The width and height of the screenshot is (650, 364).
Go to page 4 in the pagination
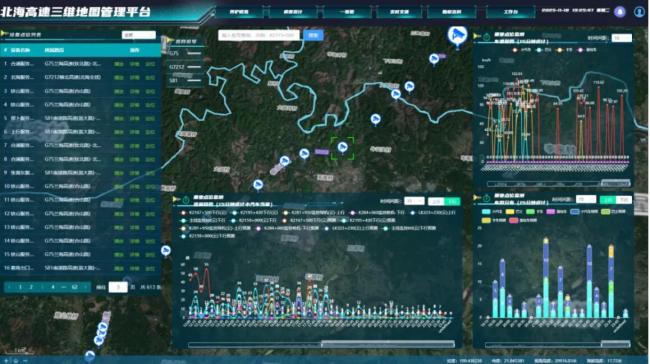tap(53, 287)
